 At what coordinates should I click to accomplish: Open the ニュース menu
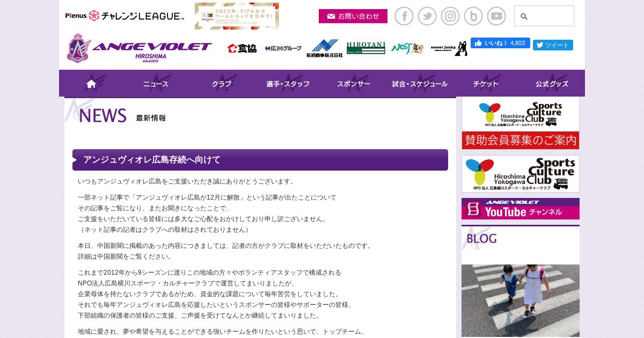(156, 84)
